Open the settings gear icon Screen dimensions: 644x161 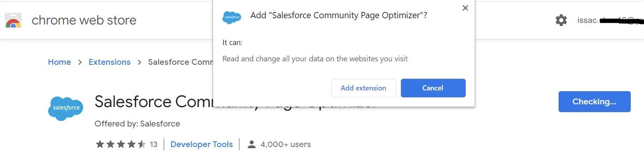tap(561, 20)
